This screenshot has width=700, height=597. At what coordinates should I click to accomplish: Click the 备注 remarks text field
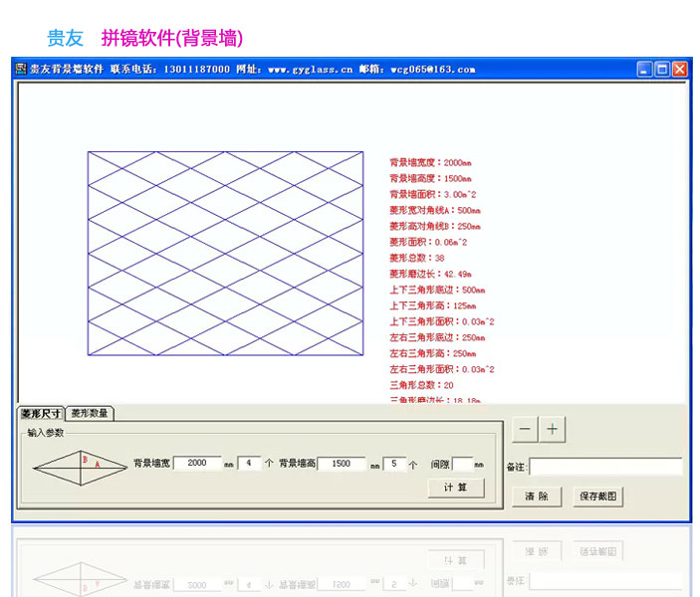[x=605, y=467]
